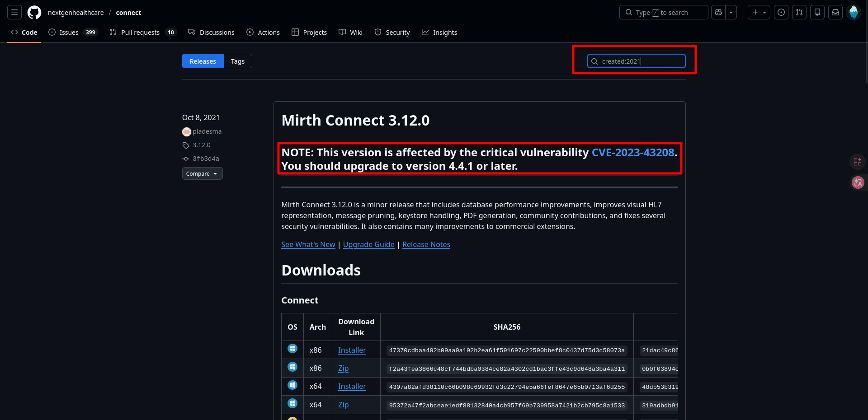The height and width of the screenshot is (420, 868).
Task: Open the Actions tab
Action: click(x=263, y=32)
